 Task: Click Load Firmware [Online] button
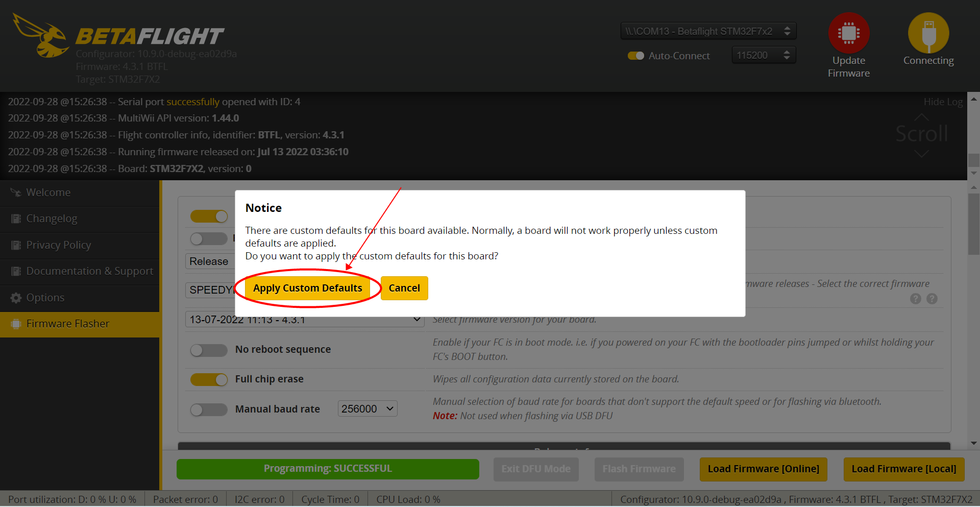763,469
